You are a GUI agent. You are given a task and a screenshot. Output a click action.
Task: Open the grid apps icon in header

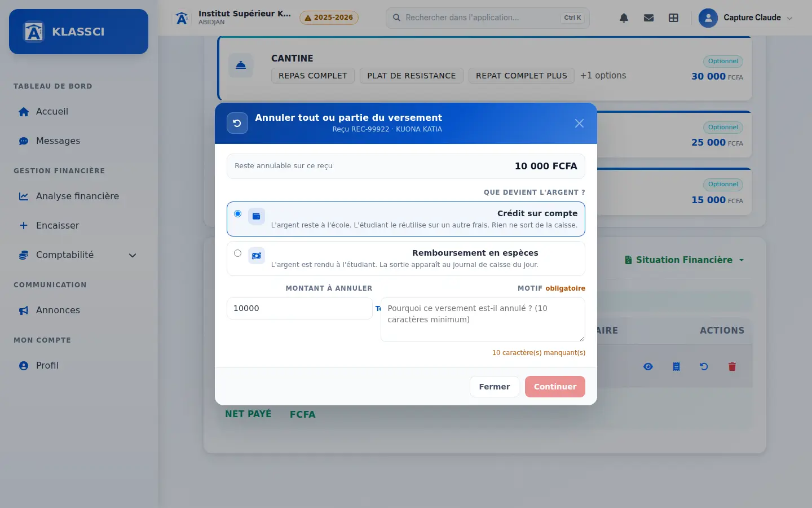673,18
